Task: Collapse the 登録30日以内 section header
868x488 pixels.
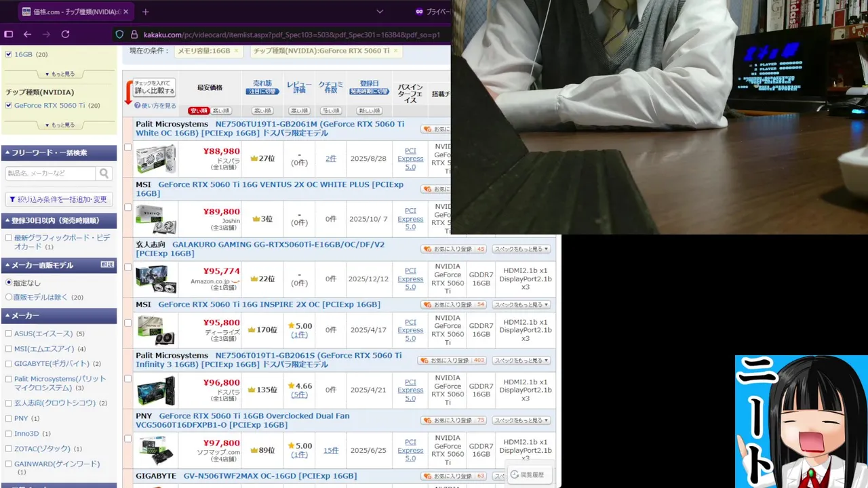Action: point(59,220)
